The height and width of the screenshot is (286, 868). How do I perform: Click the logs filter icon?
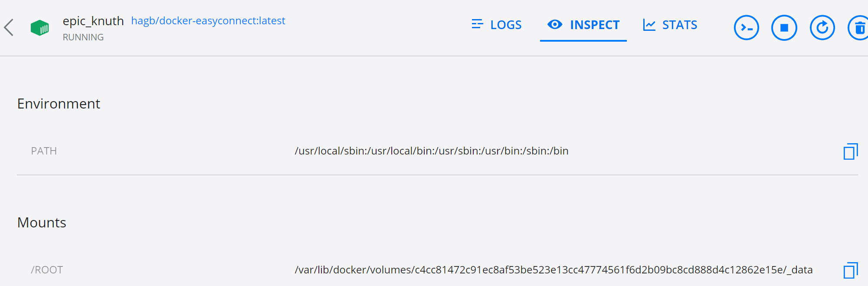pyautogui.click(x=477, y=25)
